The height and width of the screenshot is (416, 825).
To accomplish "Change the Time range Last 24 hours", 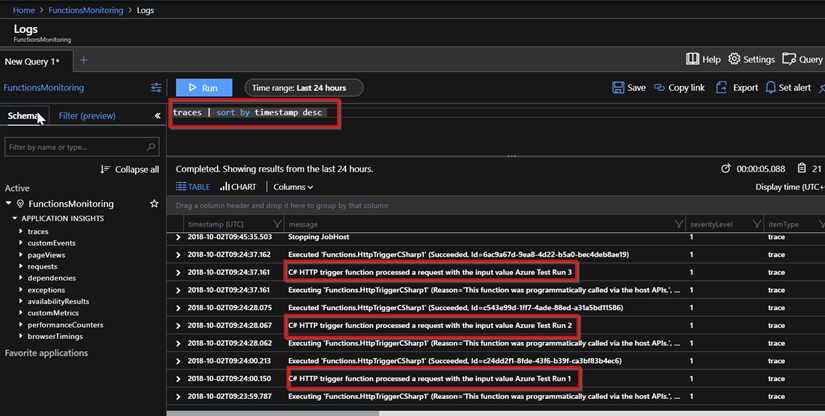I will coord(303,88).
